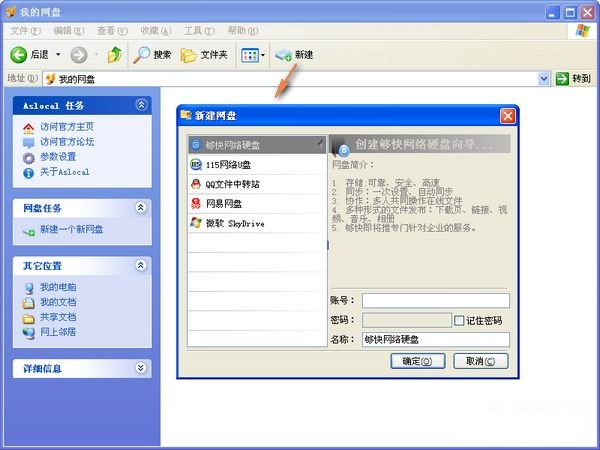
Task: Open the 编辑 menu
Action: [68, 31]
